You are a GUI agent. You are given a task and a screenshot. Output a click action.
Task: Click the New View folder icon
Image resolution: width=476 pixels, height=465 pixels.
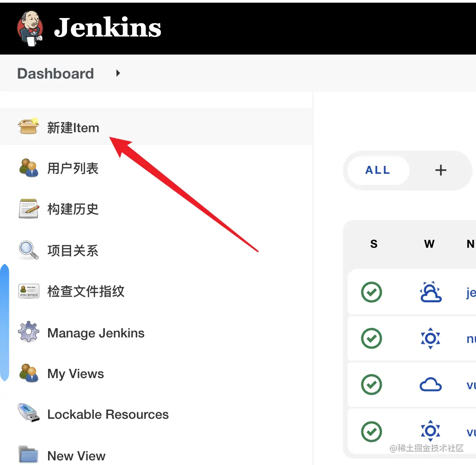pyautogui.click(x=29, y=454)
